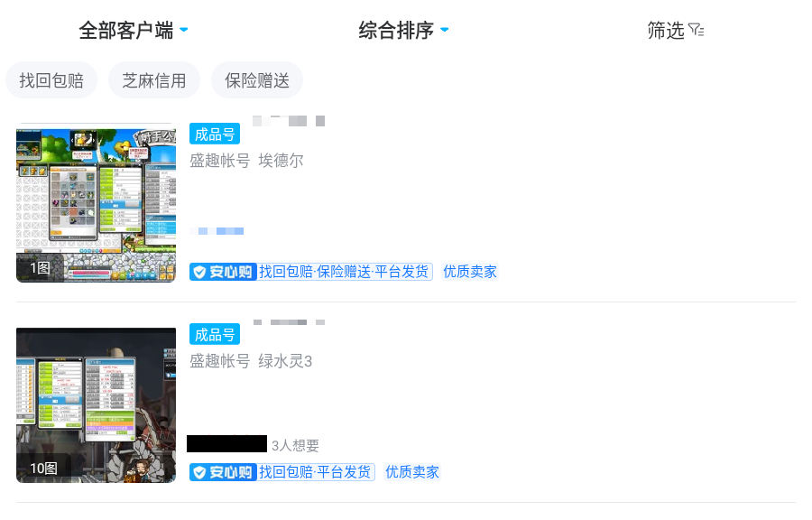Toggle the 保险赠送 filter chip
This screenshot has width=812, height=520.
click(x=257, y=80)
